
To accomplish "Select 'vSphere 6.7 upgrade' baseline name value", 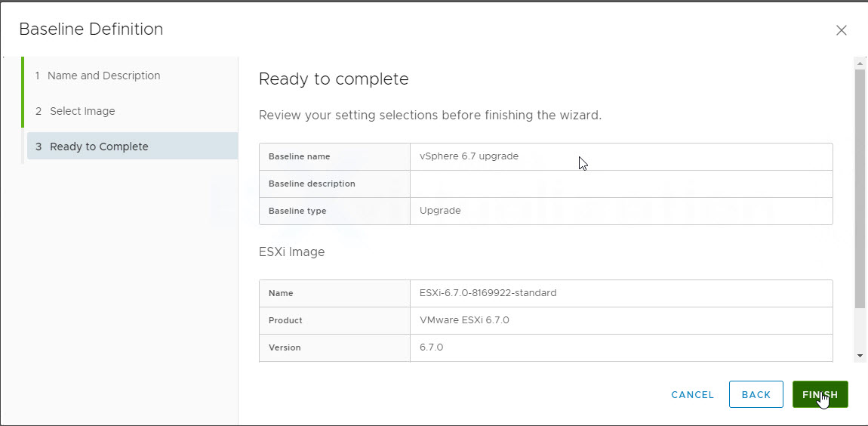I will [x=469, y=156].
